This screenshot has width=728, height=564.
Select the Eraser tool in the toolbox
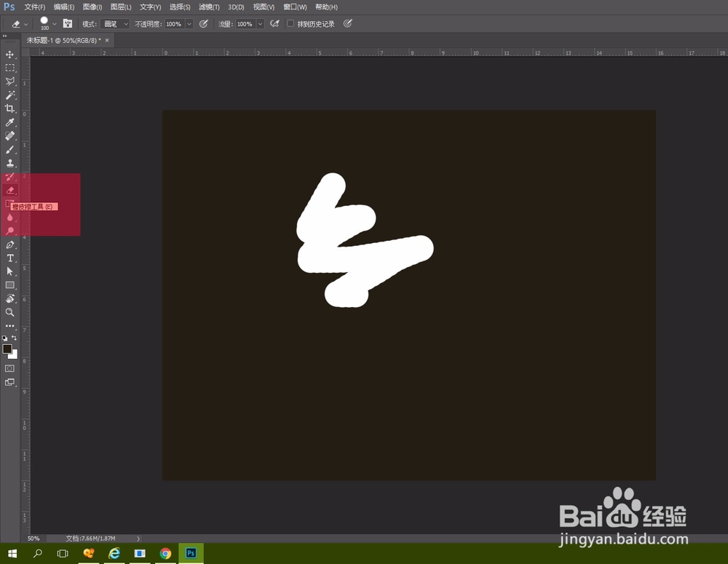click(9, 191)
